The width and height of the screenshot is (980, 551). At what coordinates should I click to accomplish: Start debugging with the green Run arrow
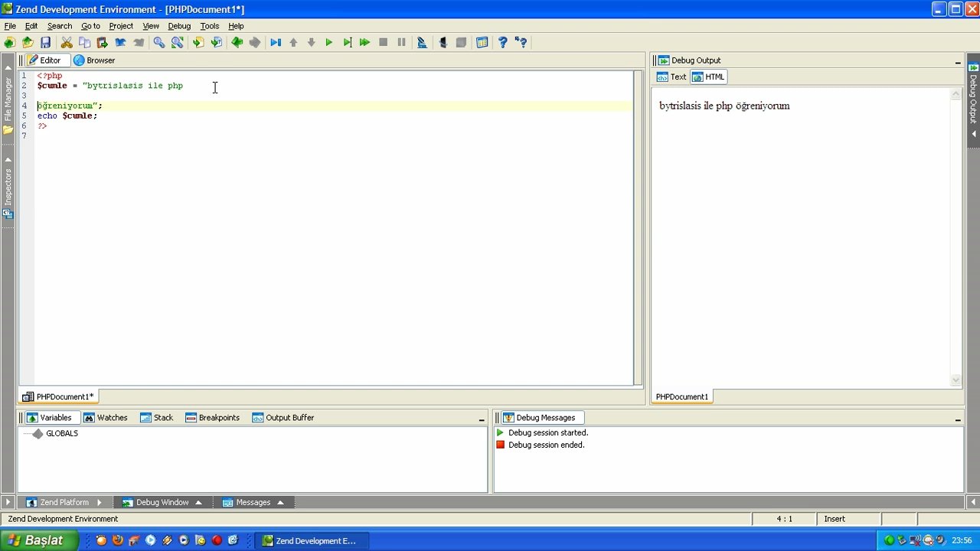click(x=329, y=43)
